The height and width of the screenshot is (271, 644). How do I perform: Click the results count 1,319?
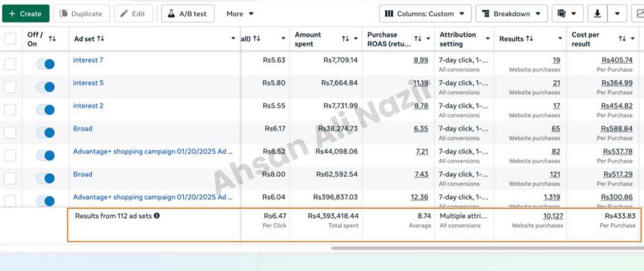tap(552, 197)
